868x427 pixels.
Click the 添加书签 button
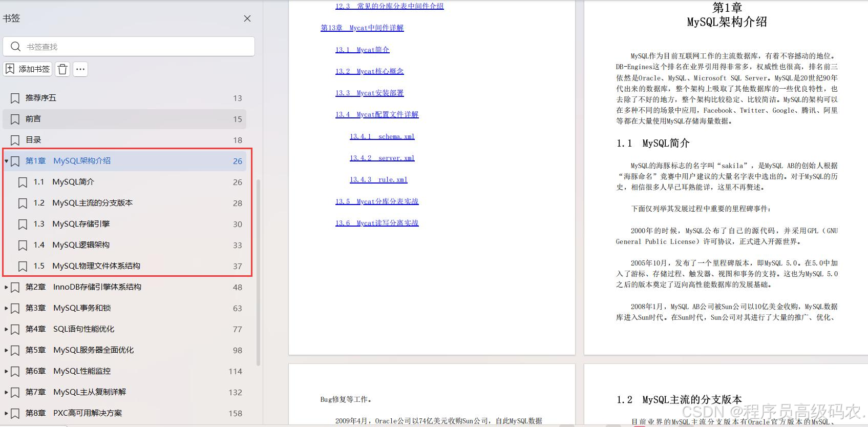click(28, 69)
